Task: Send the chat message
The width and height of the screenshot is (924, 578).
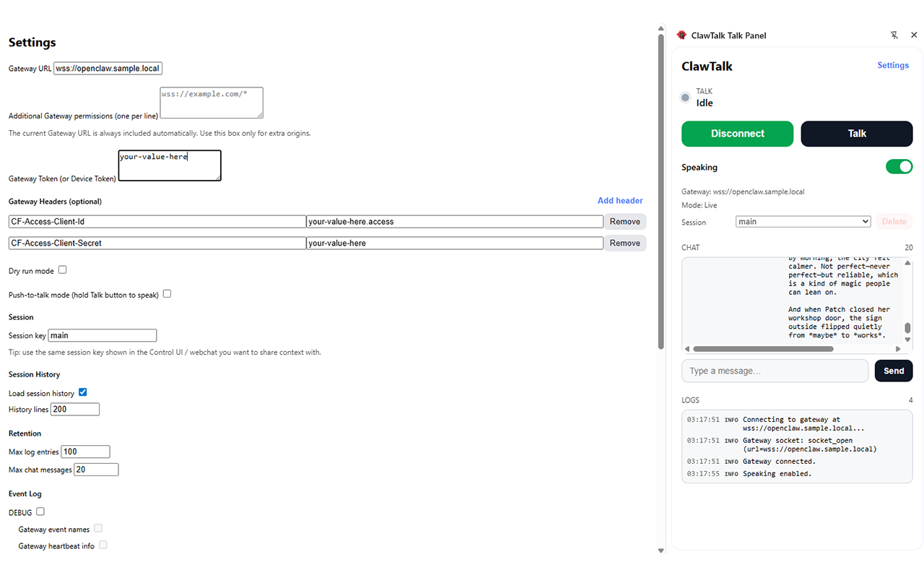Action: coord(894,371)
